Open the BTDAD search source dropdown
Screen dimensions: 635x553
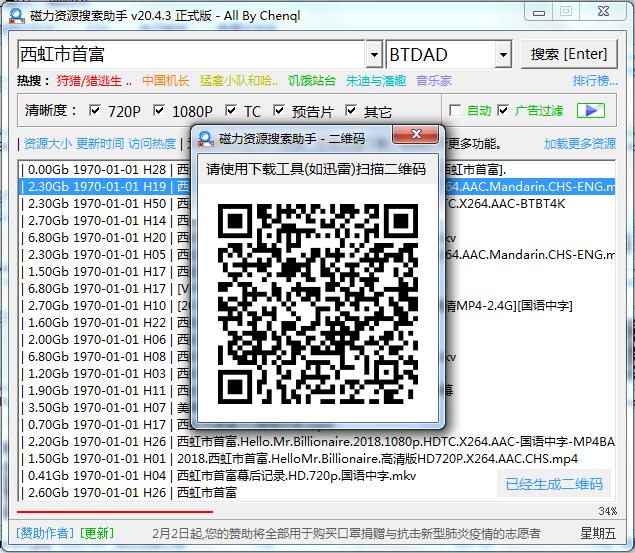502,54
